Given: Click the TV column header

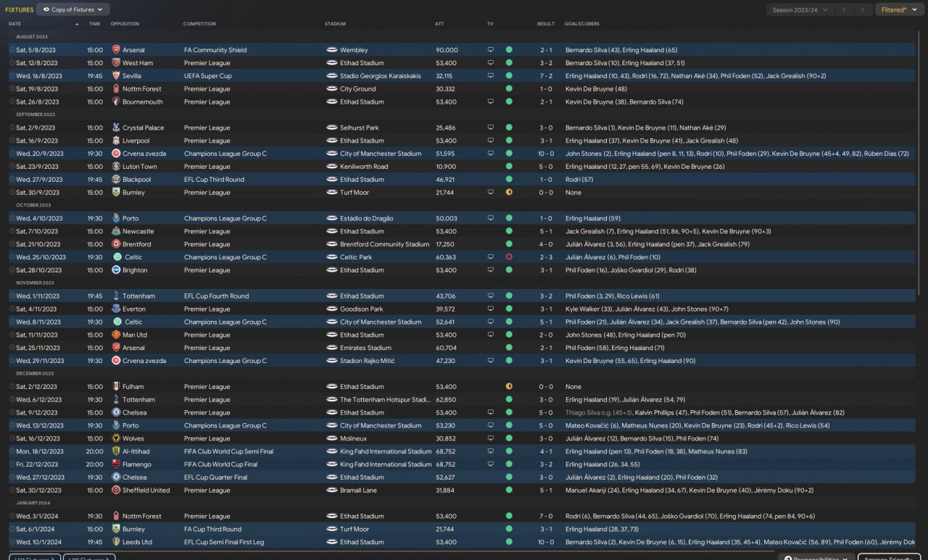Looking at the screenshot, I should coord(490,24).
